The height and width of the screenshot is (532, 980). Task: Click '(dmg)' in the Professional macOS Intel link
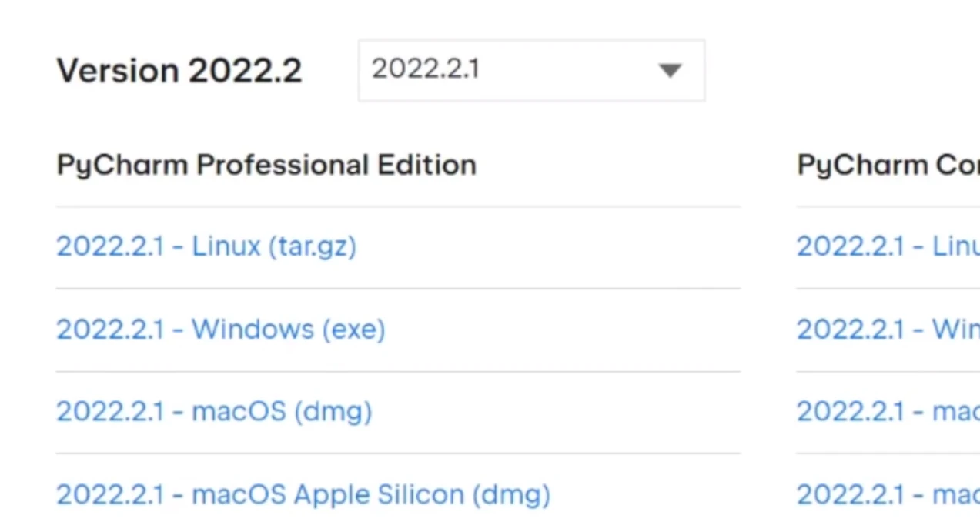[333, 411]
